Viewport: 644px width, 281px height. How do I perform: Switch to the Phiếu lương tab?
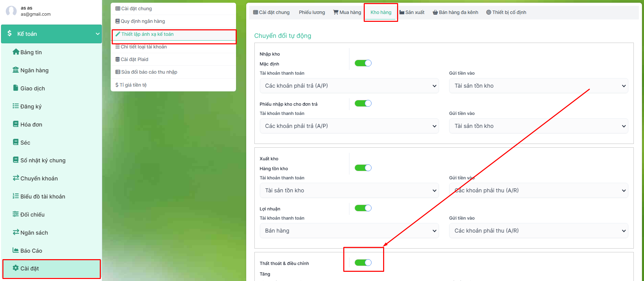pos(312,12)
